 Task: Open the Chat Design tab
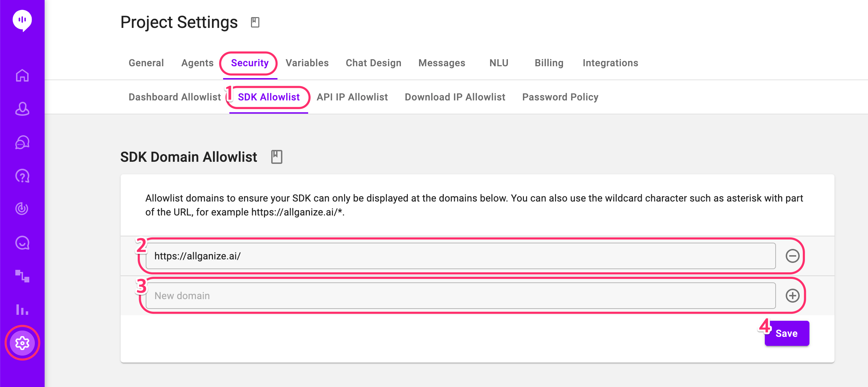[x=373, y=63]
